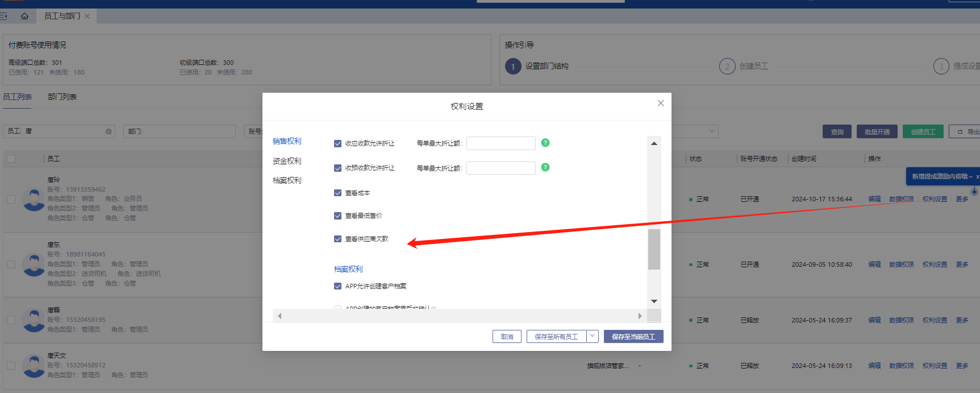Select 档案权利 in left navigation

(287, 180)
